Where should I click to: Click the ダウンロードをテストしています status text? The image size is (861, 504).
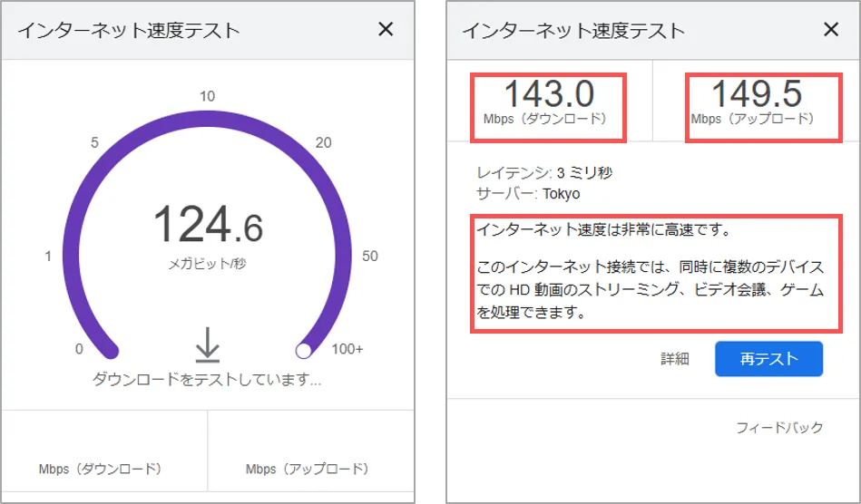click(207, 380)
